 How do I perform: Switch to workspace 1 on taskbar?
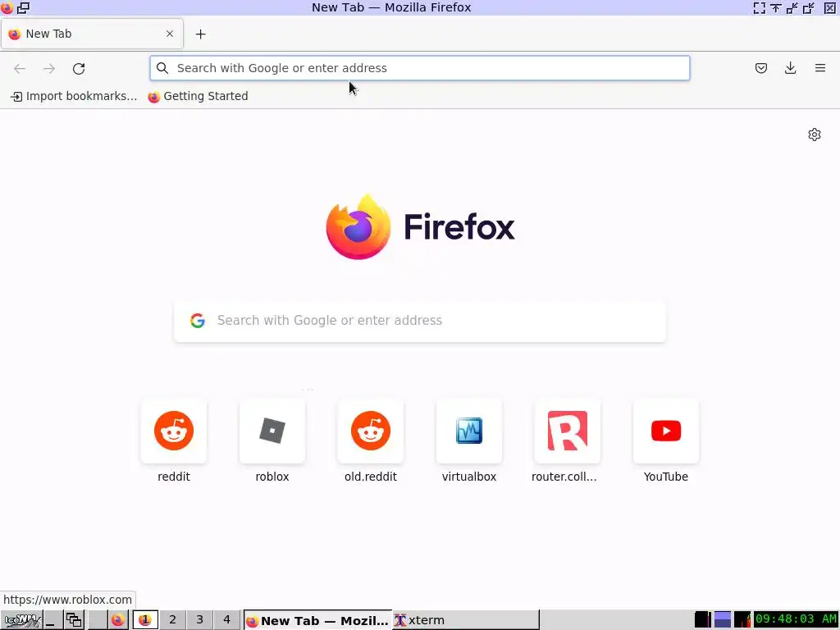[x=144, y=620]
